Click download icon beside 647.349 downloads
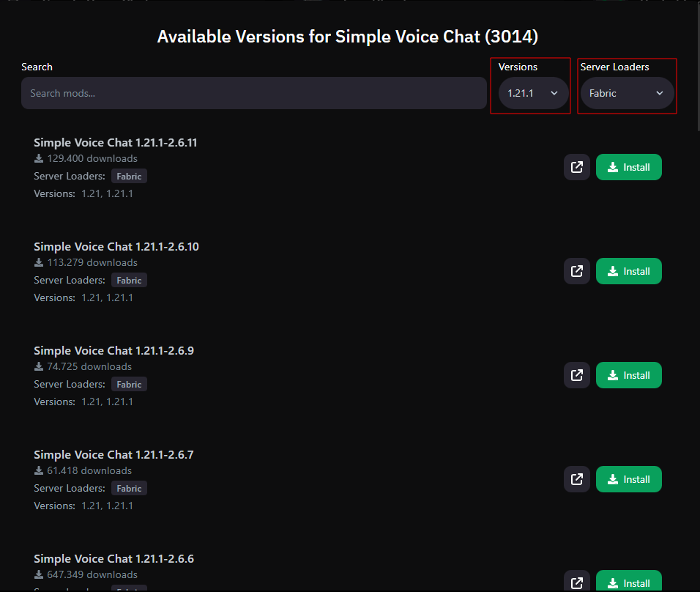700x592 pixels. [x=38, y=574]
